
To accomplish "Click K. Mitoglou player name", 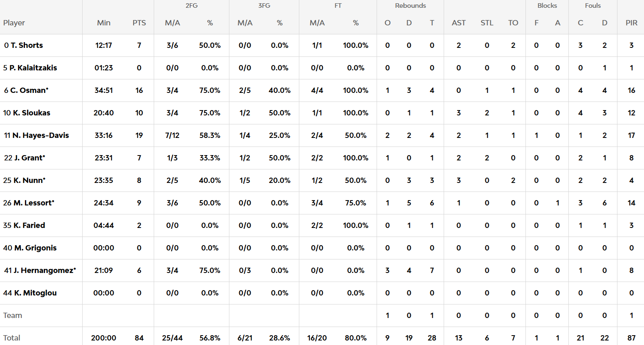I will 35,293.
